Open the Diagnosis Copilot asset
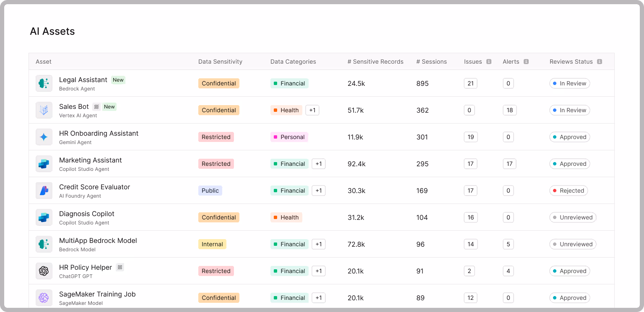The width and height of the screenshot is (644, 312). click(x=86, y=214)
